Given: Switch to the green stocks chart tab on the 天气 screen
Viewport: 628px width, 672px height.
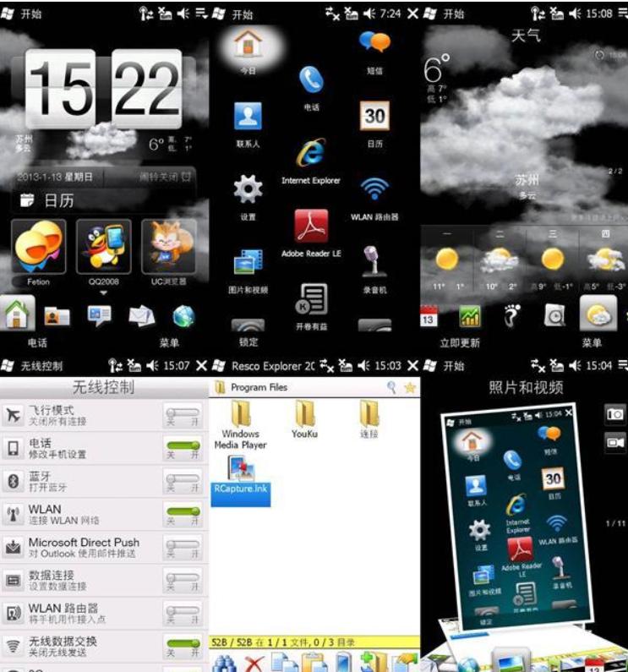Looking at the screenshot, I should coord(470,316).
